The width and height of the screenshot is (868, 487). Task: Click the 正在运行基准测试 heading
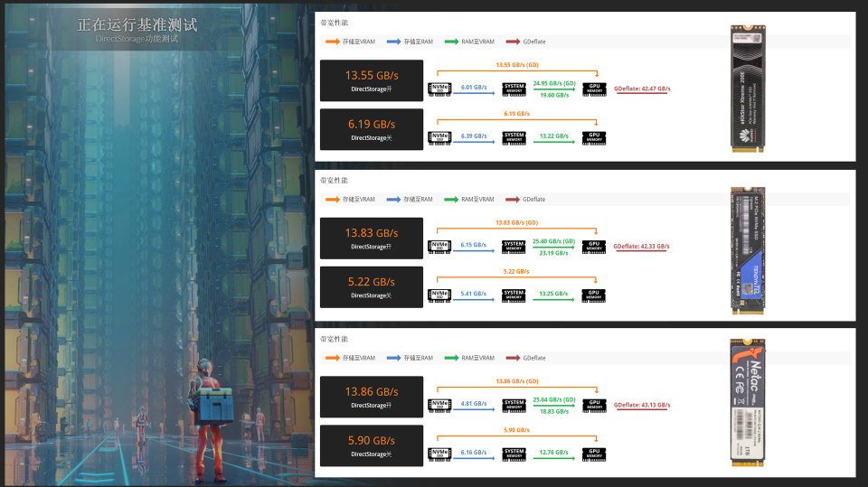(x=137, y=25)
